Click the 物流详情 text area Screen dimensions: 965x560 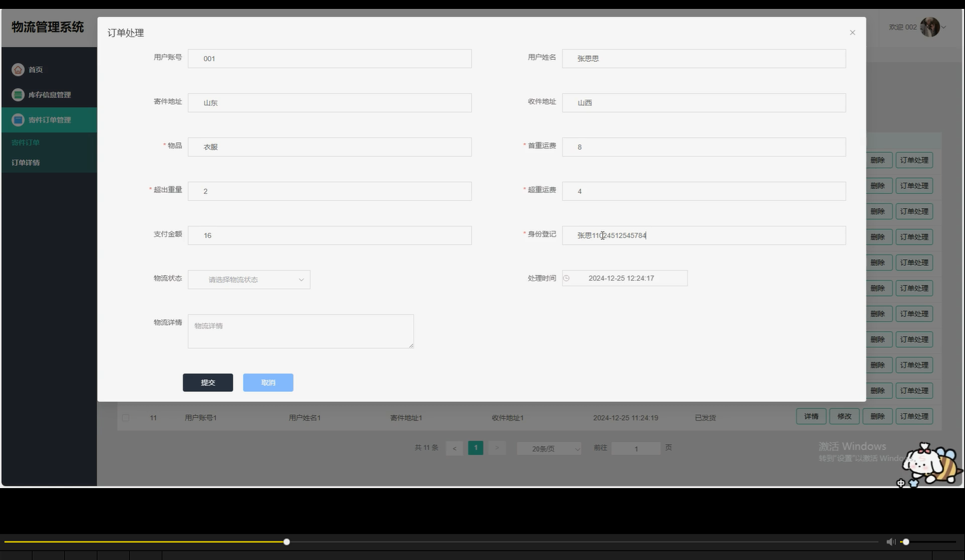(x=300, y=331)
